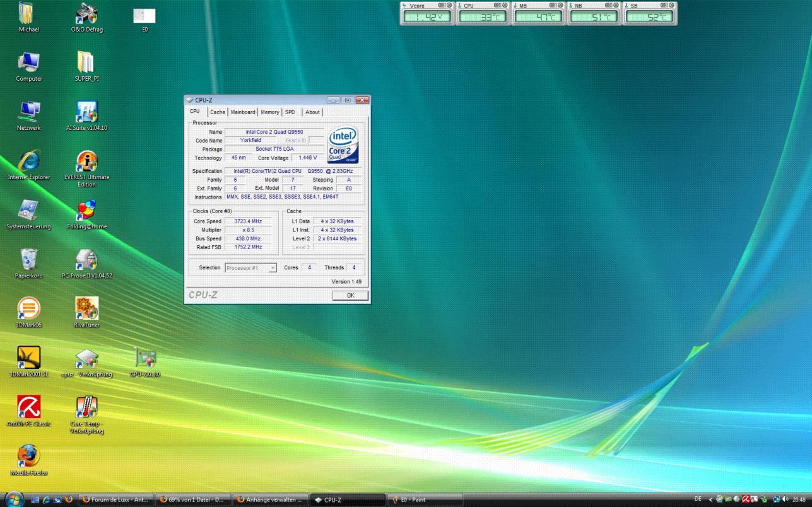Switch to the About tab in CPU-Z
Viewport: 812px width, 507px height.
[313, 112]
